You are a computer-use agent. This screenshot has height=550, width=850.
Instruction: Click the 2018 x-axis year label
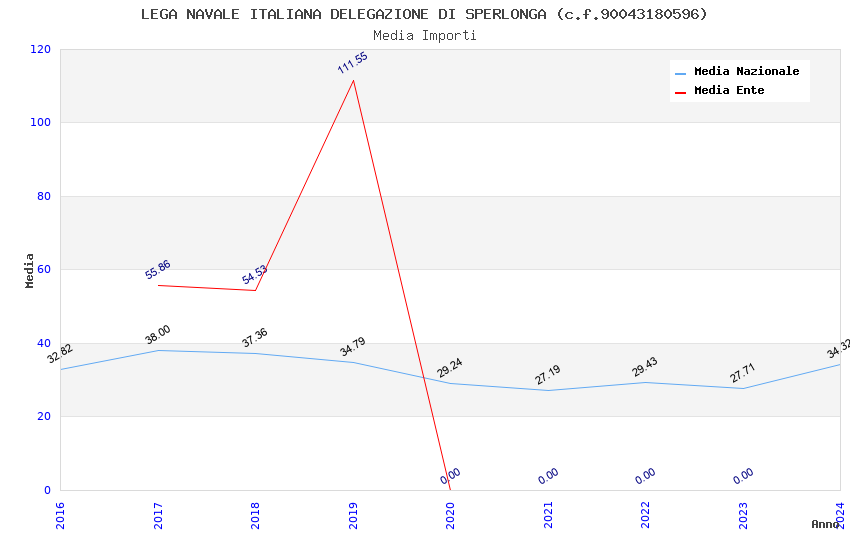coord(255,515)
